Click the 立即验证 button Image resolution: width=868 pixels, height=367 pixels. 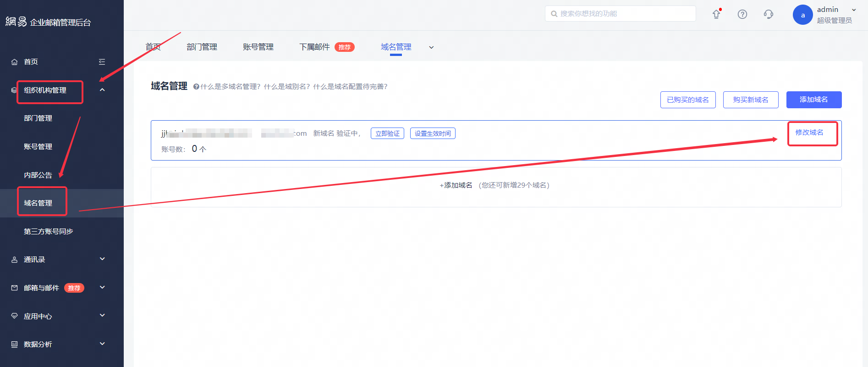(x=387, y=133)
